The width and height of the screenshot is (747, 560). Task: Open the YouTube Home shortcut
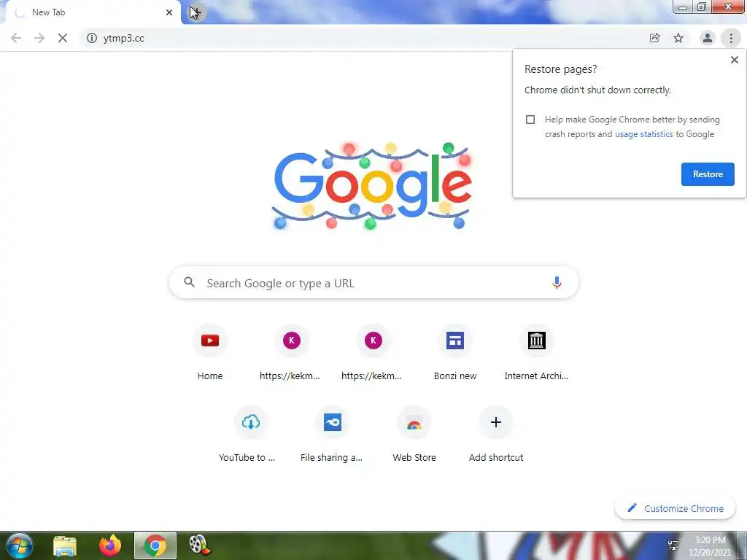210,353
